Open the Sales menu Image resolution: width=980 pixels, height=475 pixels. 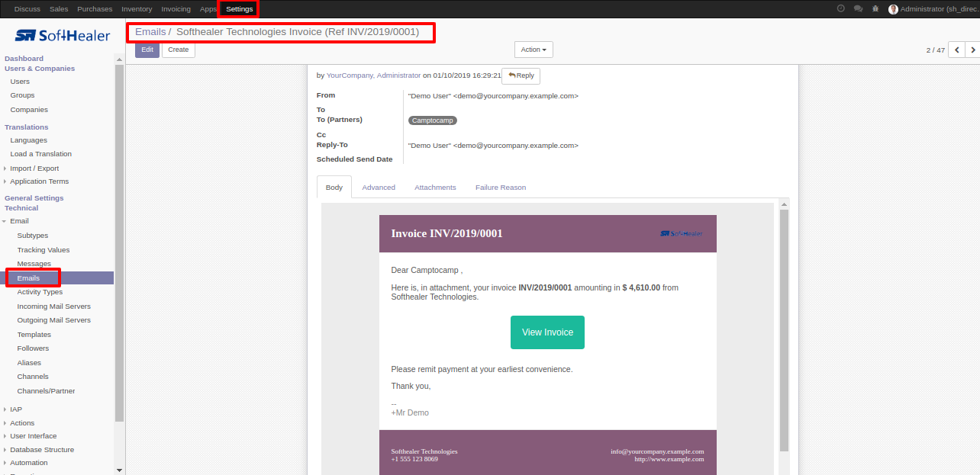coord(59,9)
